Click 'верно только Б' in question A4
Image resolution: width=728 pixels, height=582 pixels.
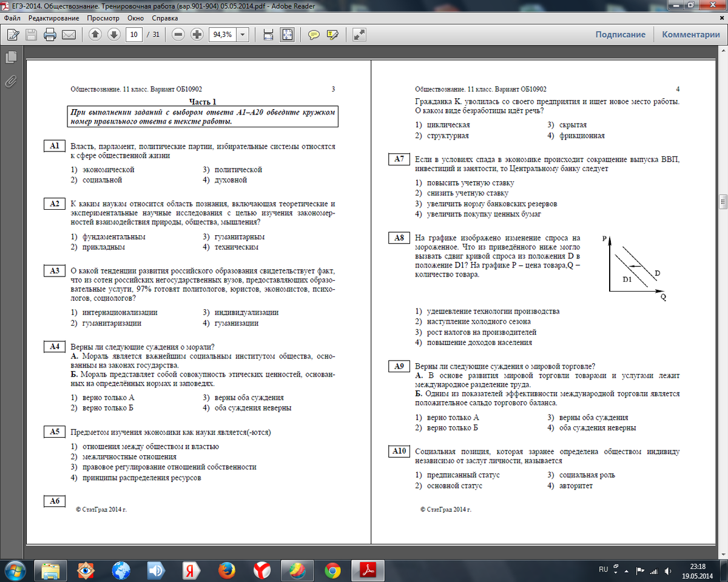point(108,408)
